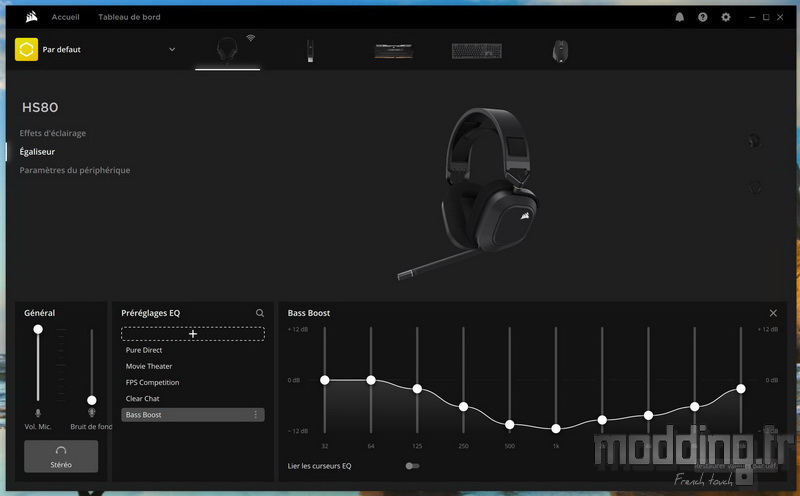The width and height of the screenshot is (800, 496).
Task: Click the background noise mic icon
Action: (92, 412)
